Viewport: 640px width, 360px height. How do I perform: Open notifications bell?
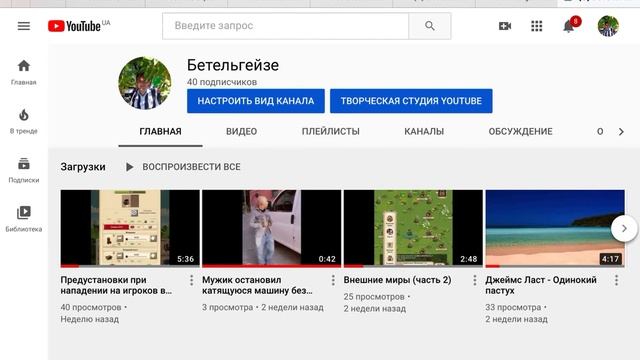(569, 27)
